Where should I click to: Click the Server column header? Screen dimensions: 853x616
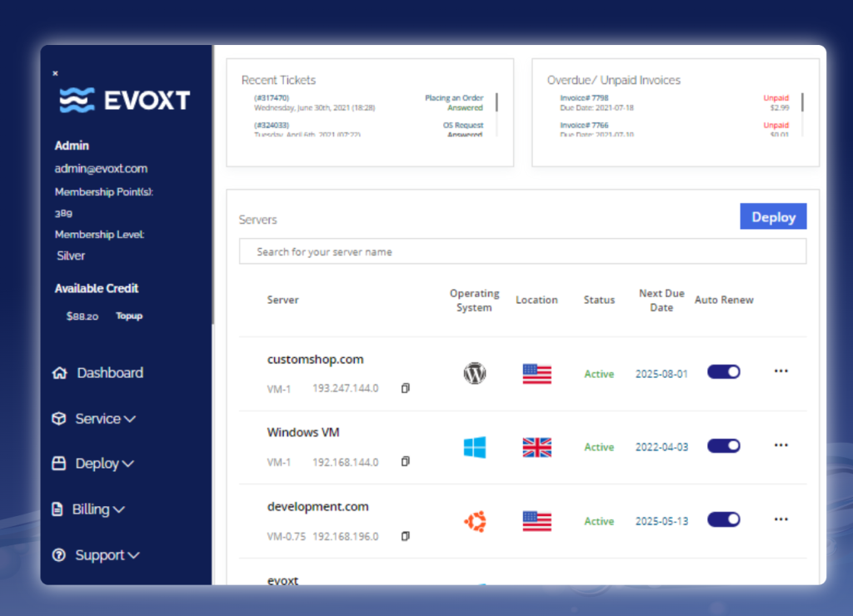(x=283, y=301)
